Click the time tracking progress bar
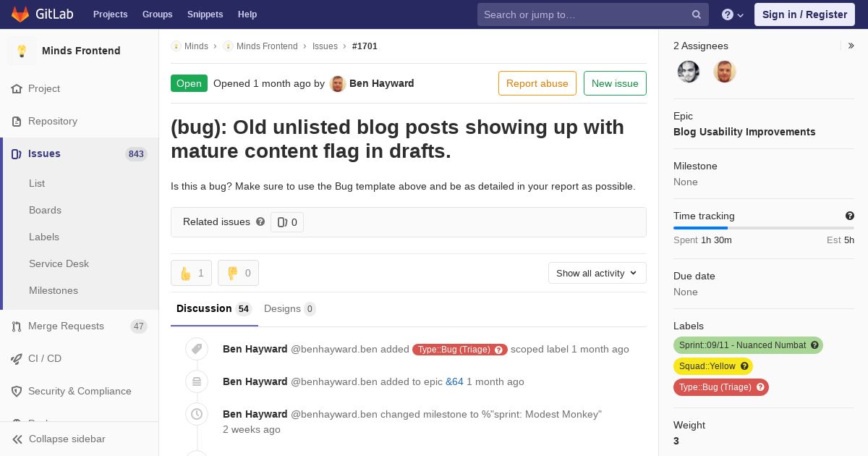 tap(764, 228)
